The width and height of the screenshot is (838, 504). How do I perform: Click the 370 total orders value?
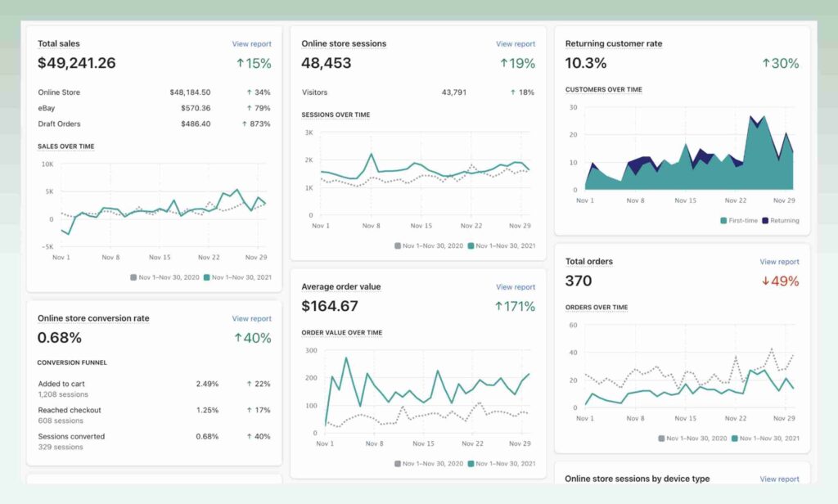pyautogui.click(x=579, y=281)
